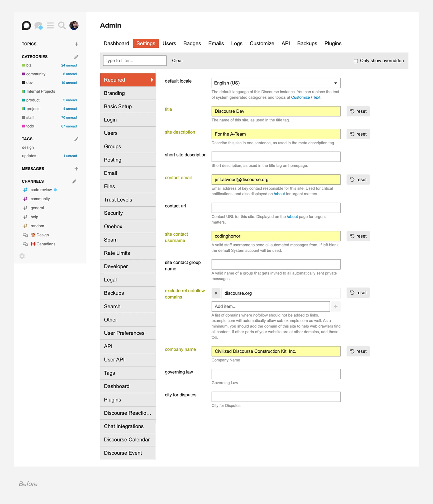Click the search magnifier icon

[62, 26]
